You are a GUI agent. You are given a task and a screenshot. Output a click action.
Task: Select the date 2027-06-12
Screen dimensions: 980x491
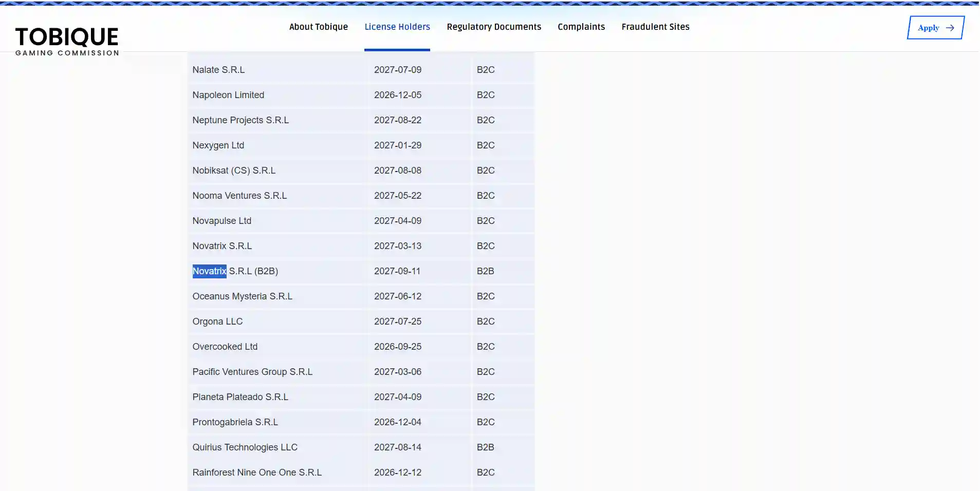click(398, 296)
